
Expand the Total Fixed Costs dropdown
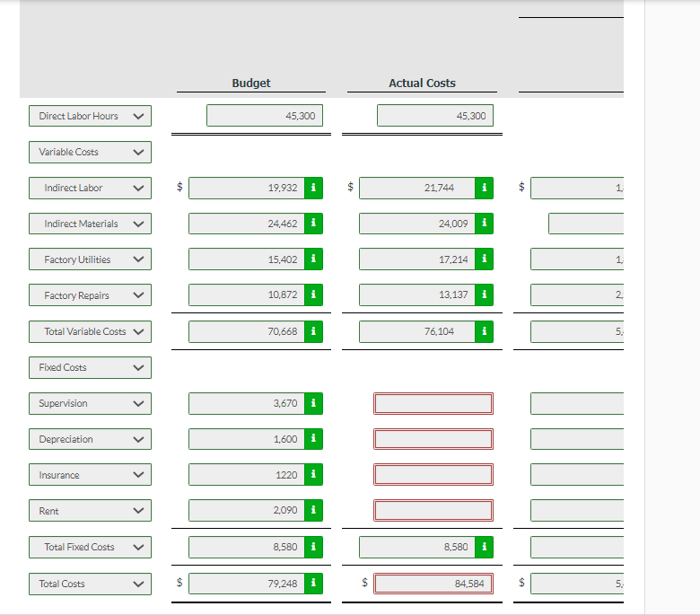(x=90, y=547)
